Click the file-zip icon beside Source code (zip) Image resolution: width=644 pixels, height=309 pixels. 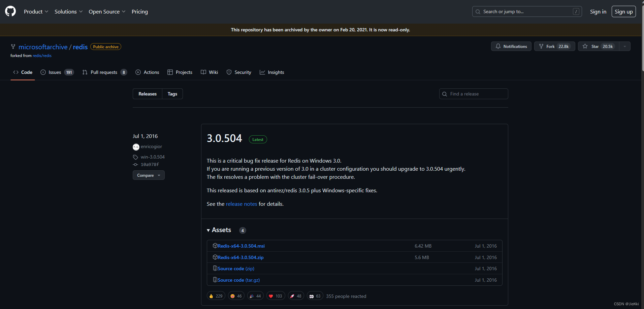point(215,268)
